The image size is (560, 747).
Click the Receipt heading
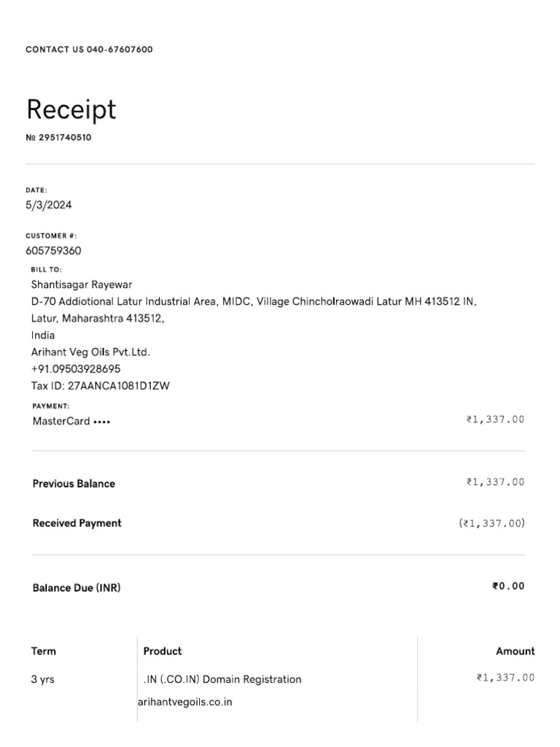coord(71,109)
